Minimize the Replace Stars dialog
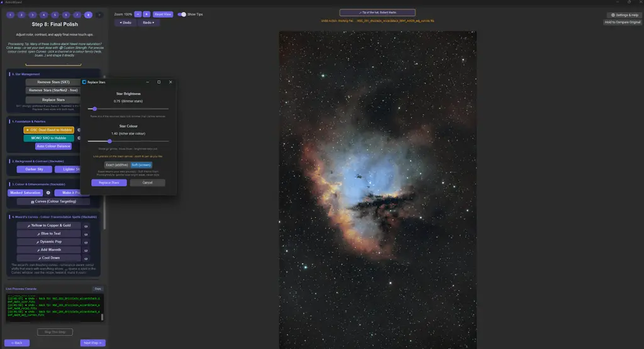The width and height of the screenshot is (644, 349). pos(147,82)
